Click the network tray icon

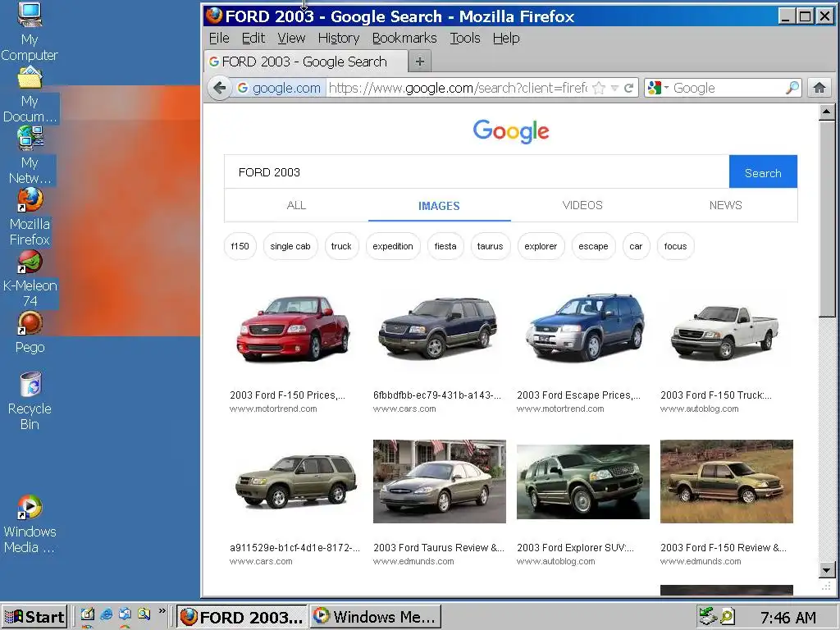[x=708, y=617]
